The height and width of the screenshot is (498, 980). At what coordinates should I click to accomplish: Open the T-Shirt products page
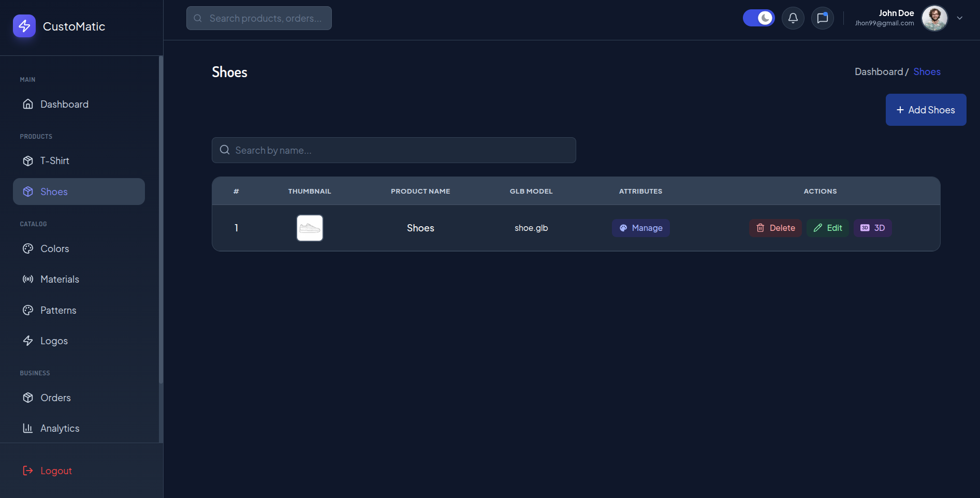[79, 160]
